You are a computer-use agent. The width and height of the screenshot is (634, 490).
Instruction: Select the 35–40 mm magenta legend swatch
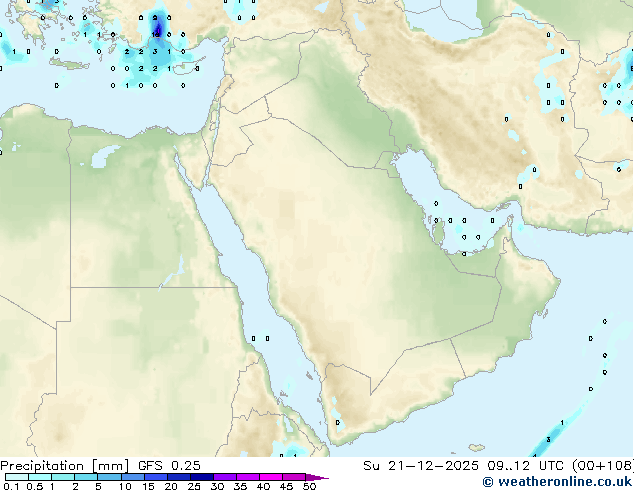tap(247, 477)
